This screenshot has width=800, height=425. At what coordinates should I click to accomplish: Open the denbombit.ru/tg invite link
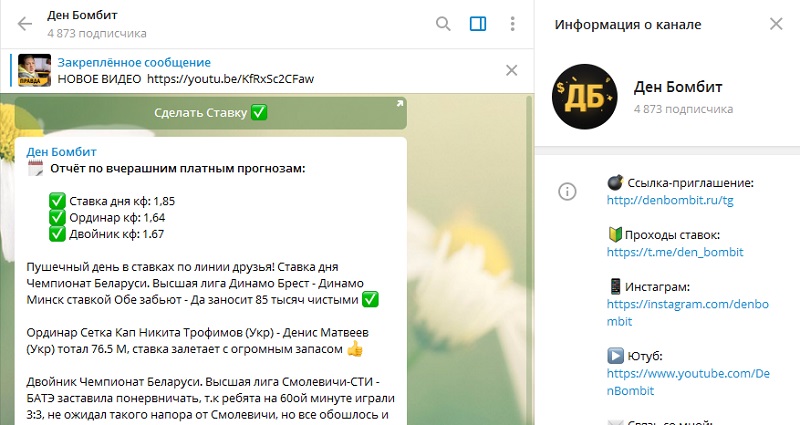[661, 200]
